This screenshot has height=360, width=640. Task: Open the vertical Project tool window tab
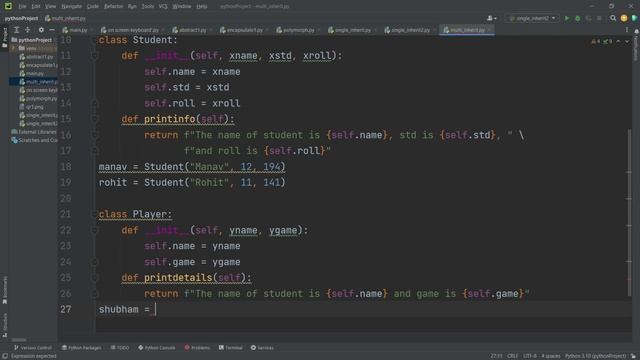5,37
